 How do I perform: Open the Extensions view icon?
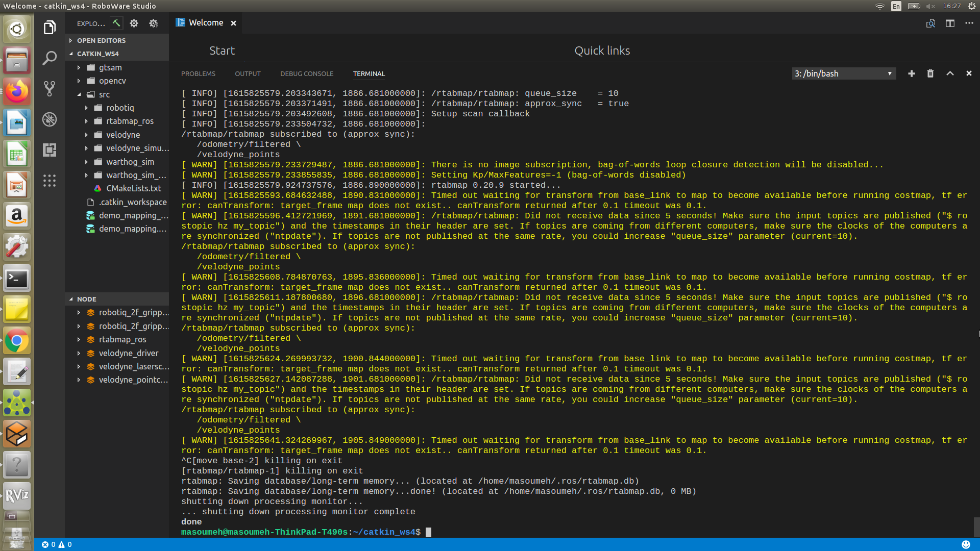click(x=50, y=150)
